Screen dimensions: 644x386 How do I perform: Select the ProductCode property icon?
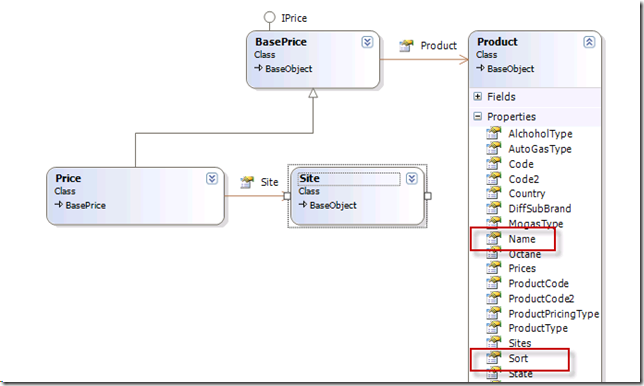tap(494, 283)
